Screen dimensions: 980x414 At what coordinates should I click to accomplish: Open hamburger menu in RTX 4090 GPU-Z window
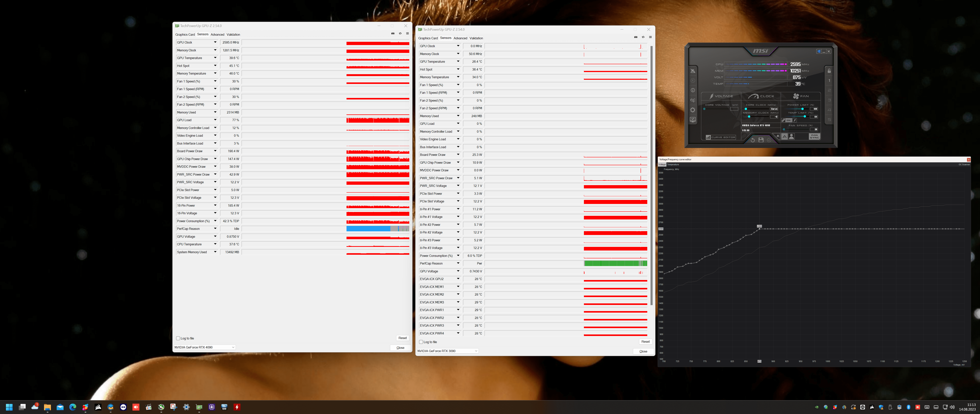pyautogui.click(x=407, y=34)
